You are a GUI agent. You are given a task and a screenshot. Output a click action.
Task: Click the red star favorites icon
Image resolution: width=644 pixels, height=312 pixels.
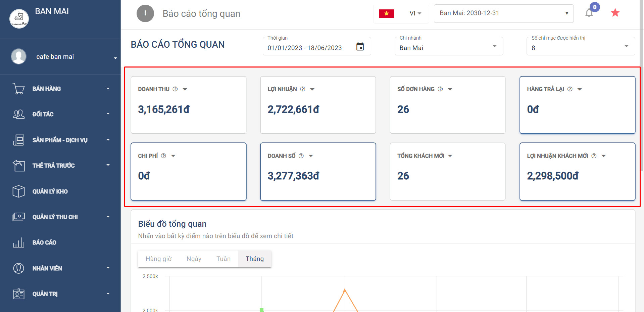point(615,13)
